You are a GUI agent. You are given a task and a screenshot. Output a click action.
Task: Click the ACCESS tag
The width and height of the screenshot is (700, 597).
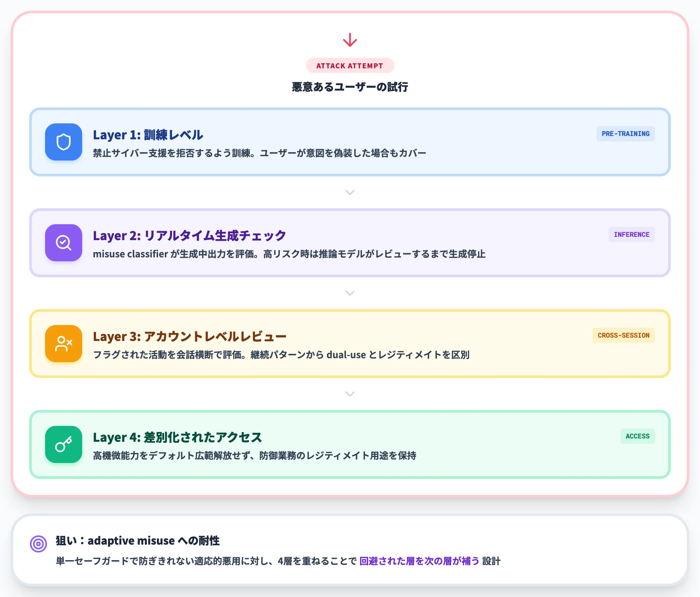coord(637,436)
